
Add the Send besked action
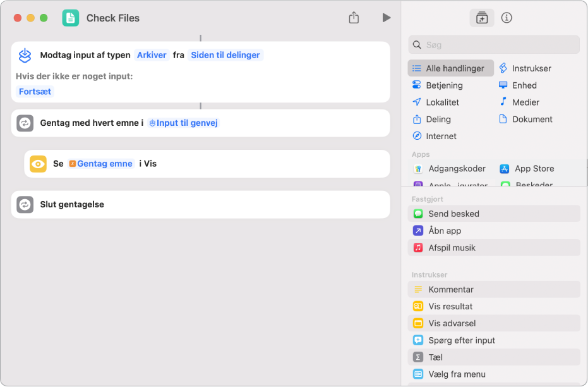tap(494, 214)
